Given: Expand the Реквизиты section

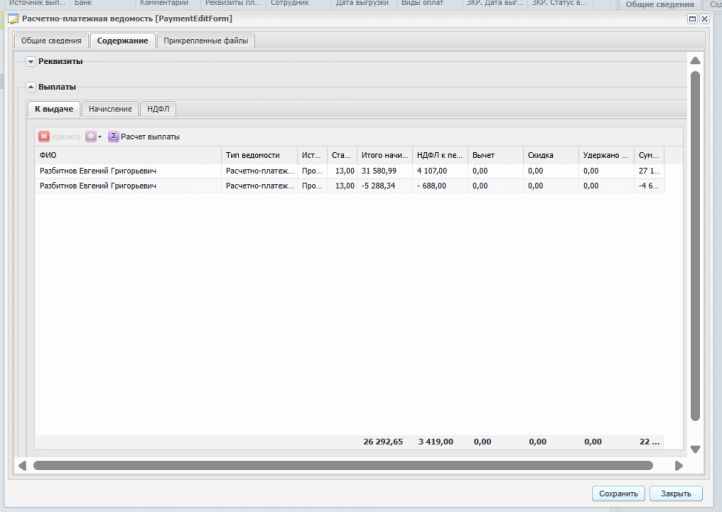Looking at the screenshot, I should point(30,61).
